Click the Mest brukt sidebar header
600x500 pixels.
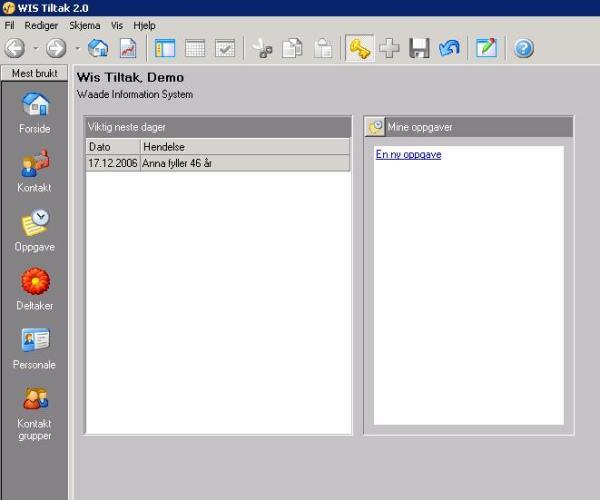coord(34,73)
